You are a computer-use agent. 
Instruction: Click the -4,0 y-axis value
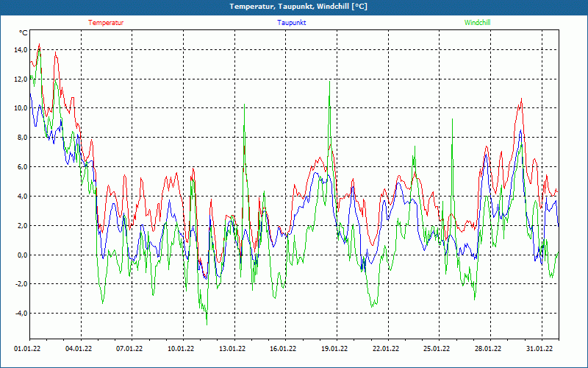pos(21,314)
